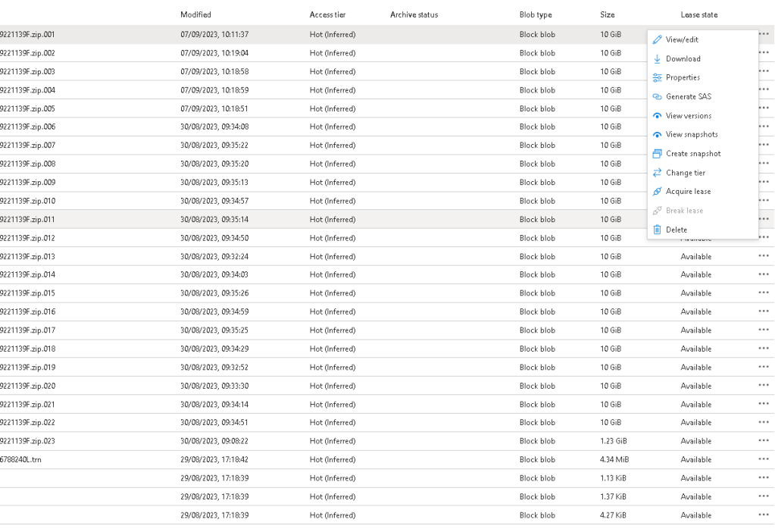Click the Create snapshot icon
Screen dimensions: 775x532
click(657, 154)
